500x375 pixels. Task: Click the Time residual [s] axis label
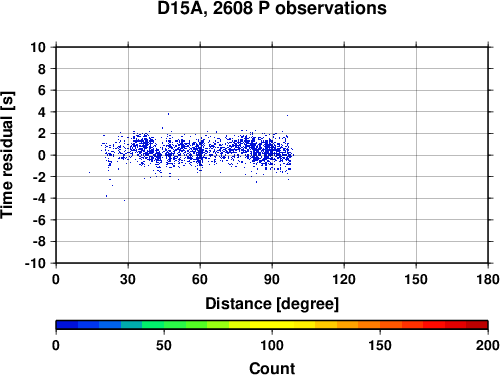coord(7,155)
